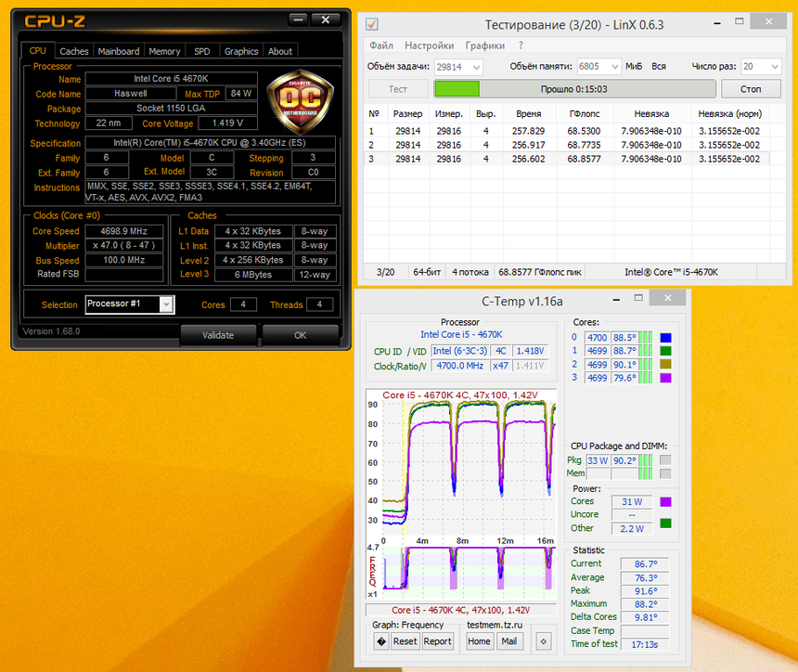Image resolution: width=798 pixels, height=672 pixels.
Task: Open the Настройки menu in LinX
Action: pos(429,45)
